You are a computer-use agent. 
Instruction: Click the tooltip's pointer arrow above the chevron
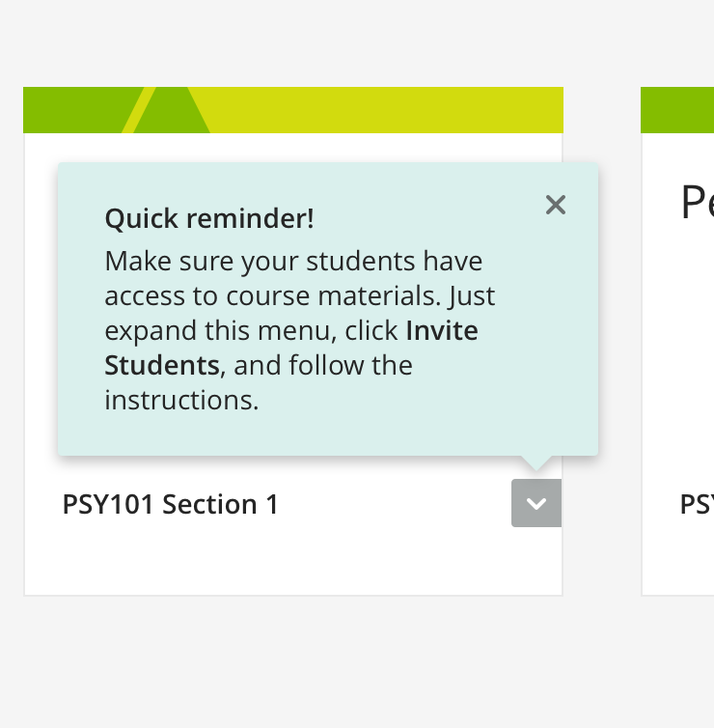[536, 462]
